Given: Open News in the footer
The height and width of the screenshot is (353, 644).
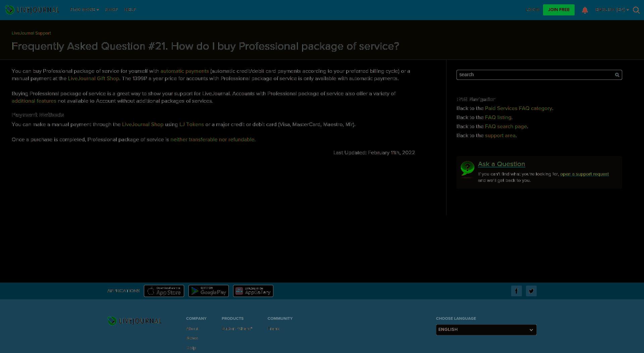Looking at the screenshot, I should [x=192, y=338].
